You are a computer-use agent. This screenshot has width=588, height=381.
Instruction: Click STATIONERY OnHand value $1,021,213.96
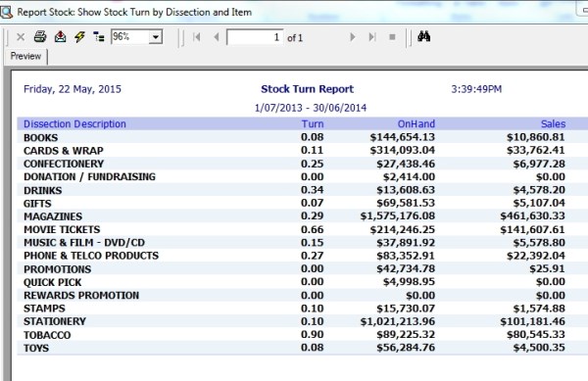[398, 321]
